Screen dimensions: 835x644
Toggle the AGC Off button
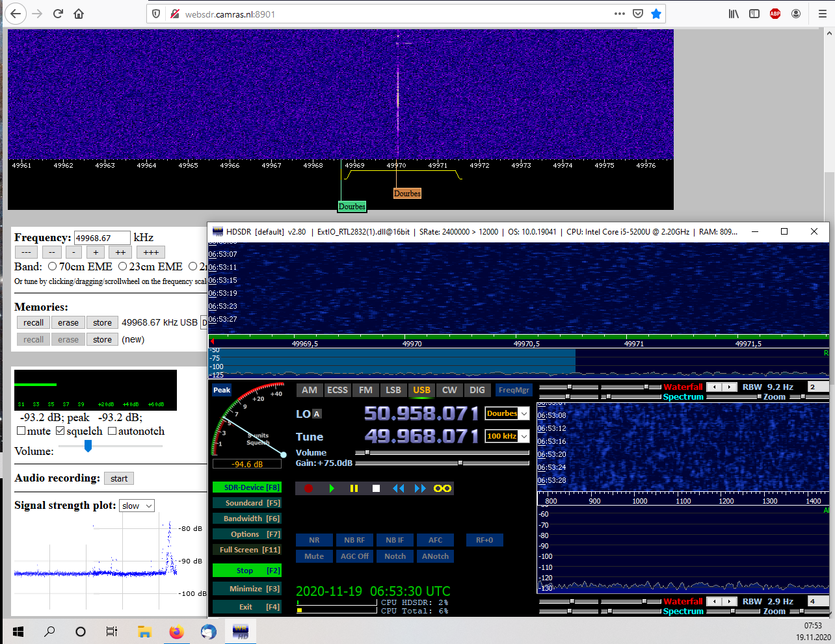[354, 556]
